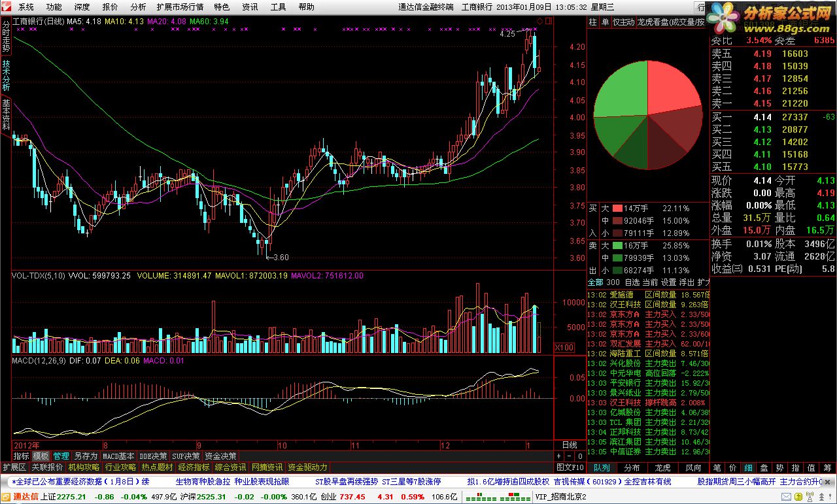Switch quote panel to 细 view

(749, 467)
